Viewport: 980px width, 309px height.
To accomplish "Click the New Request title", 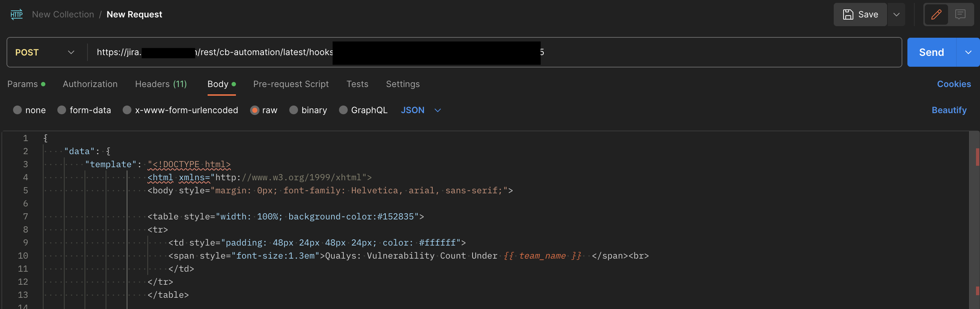I will coord(134,15).
